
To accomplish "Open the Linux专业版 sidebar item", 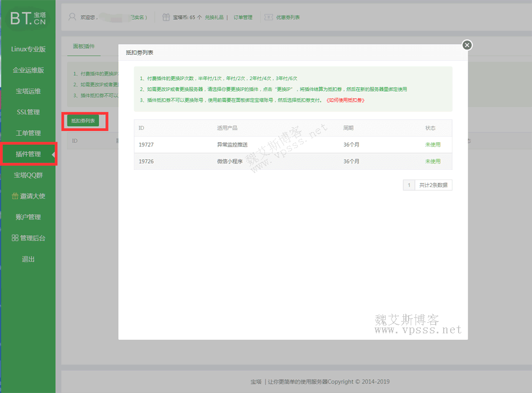I will [x=28, y=49].
